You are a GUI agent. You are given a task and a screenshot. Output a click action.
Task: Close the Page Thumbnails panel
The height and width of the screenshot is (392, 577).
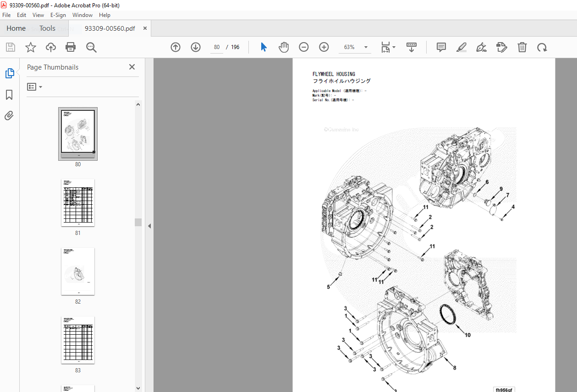point(132,67)
